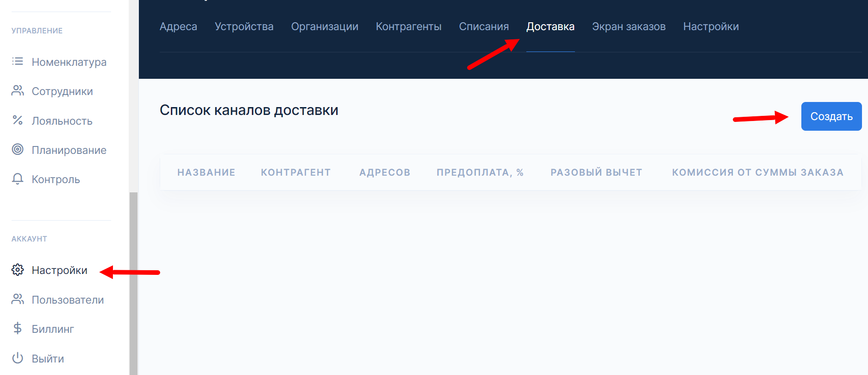
Task: Click the Выйти power icon
Action: click(18, 358)
